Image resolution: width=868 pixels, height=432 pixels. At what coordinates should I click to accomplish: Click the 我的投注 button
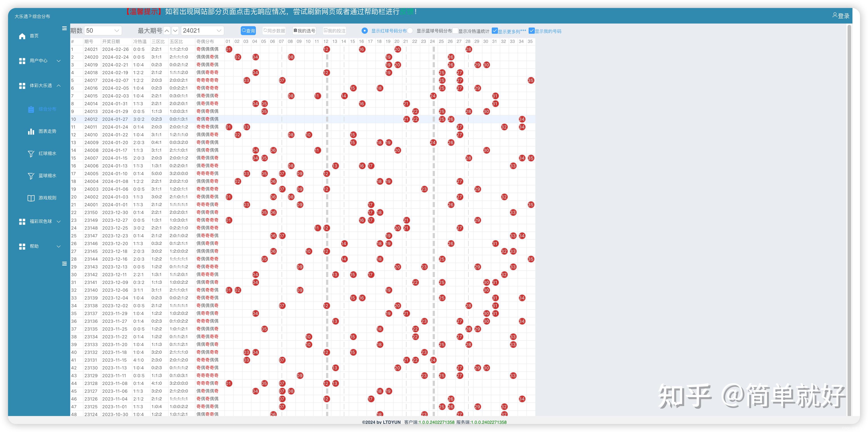click(x=334, y=31)
